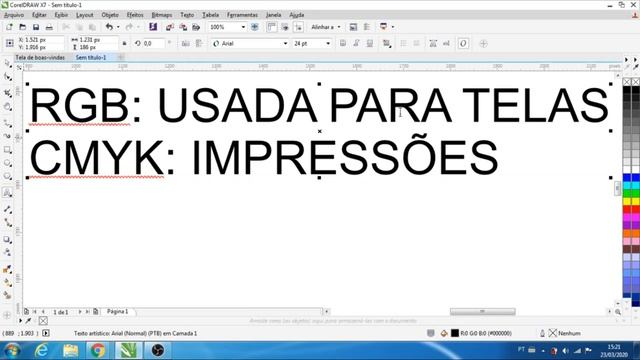The image size is (640, 360).
Task: Toggle the Show rulers button
Action: (x=272, y=27)
